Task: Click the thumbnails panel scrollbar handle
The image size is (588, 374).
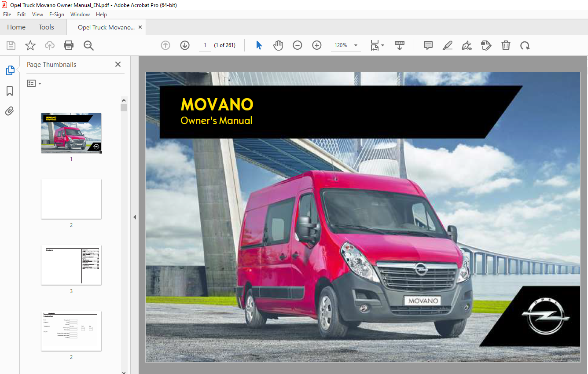Action: [124, 108]
